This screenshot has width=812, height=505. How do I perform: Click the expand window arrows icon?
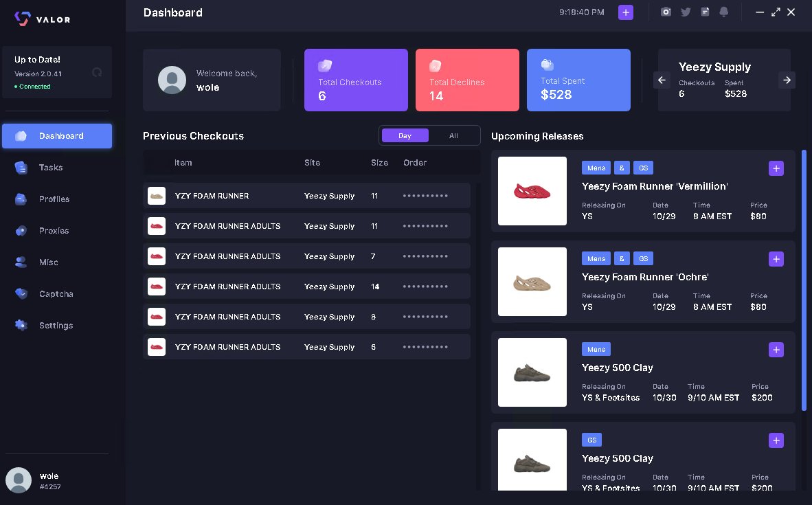coord(775,12)
